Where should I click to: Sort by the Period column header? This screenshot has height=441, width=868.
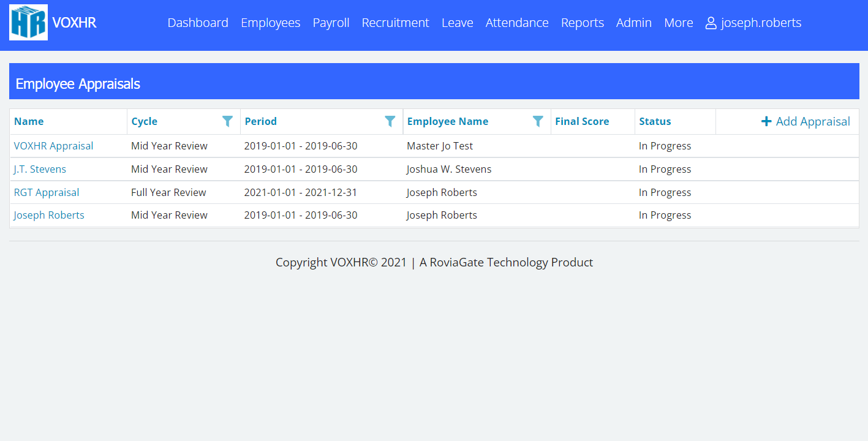tap(261, 121)
